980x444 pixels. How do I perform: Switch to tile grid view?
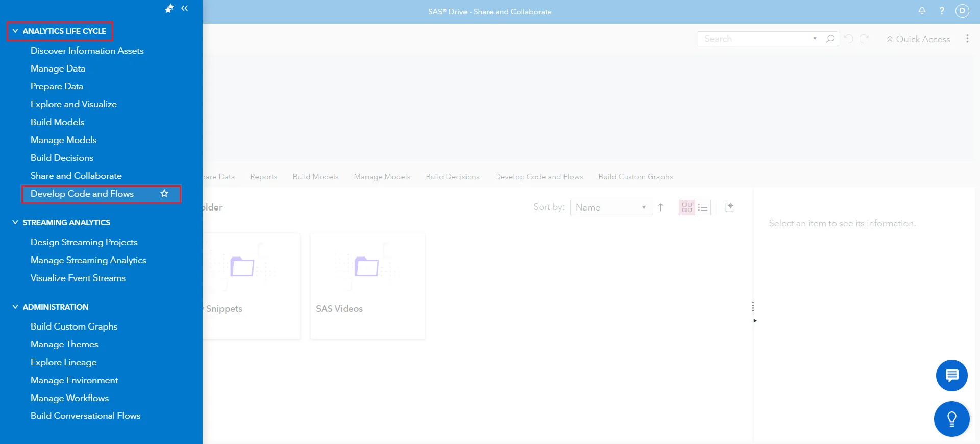tap(687, 207)
